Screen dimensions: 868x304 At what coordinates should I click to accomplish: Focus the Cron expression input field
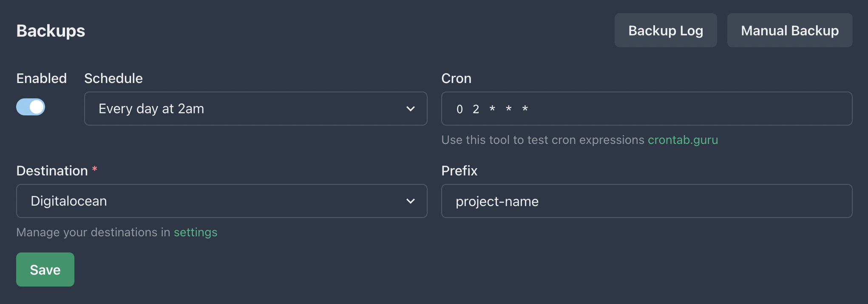[x=646, y=109]
